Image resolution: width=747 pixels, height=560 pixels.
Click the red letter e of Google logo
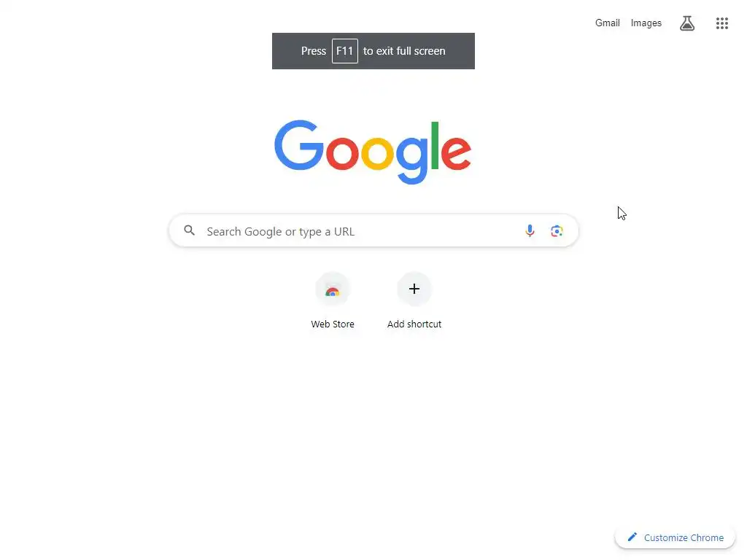pos(456,152)
